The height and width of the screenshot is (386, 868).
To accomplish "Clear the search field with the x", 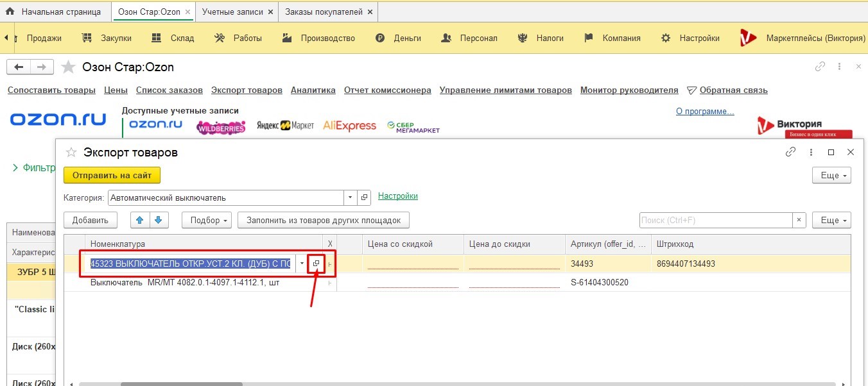I will [x=799, y=220].
